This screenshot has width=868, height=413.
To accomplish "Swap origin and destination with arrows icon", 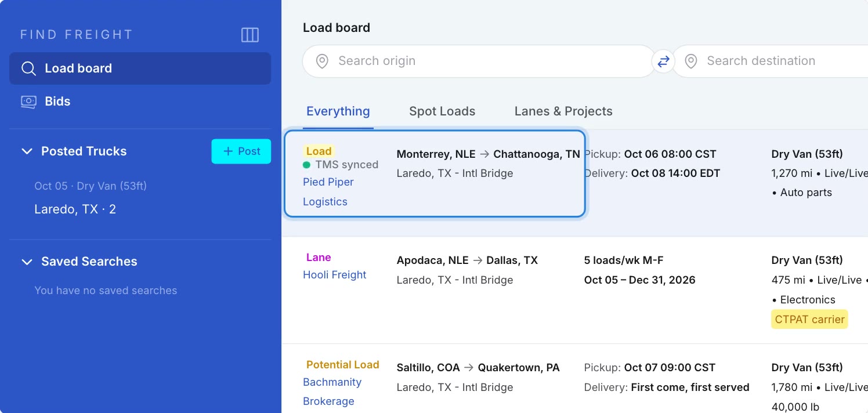I will coord(663,61).
